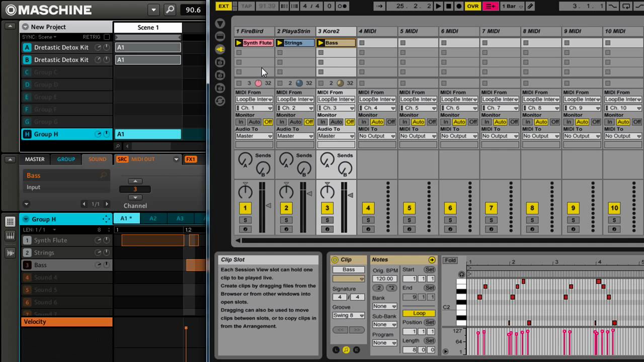Viewport: 644px width, 362px height.
Task: Switch to the GROUP tab
Action: pyautogui.click(x=66, y=159)
